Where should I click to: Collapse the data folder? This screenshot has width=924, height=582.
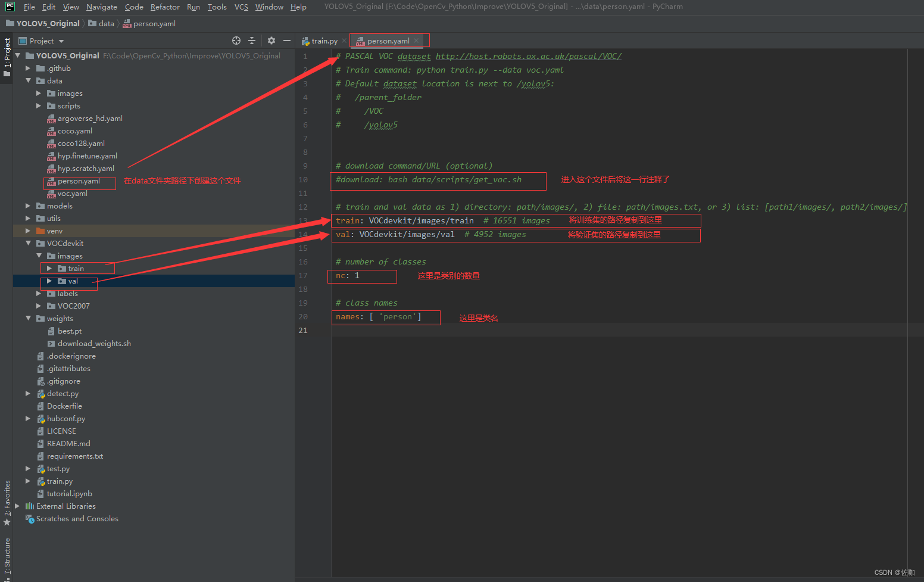(28, 80)
